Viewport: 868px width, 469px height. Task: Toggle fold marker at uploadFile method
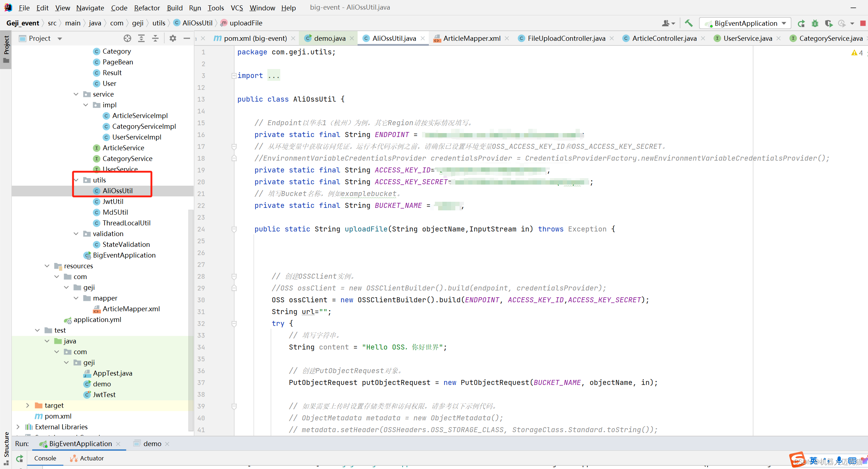tap(234, 229)
